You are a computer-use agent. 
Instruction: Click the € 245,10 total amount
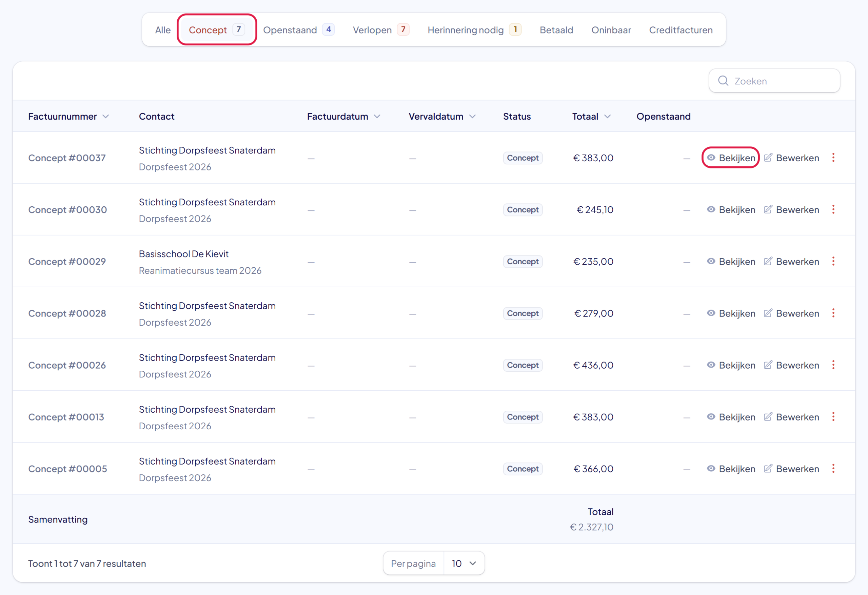pyautogui.click(x=595, y=210)
